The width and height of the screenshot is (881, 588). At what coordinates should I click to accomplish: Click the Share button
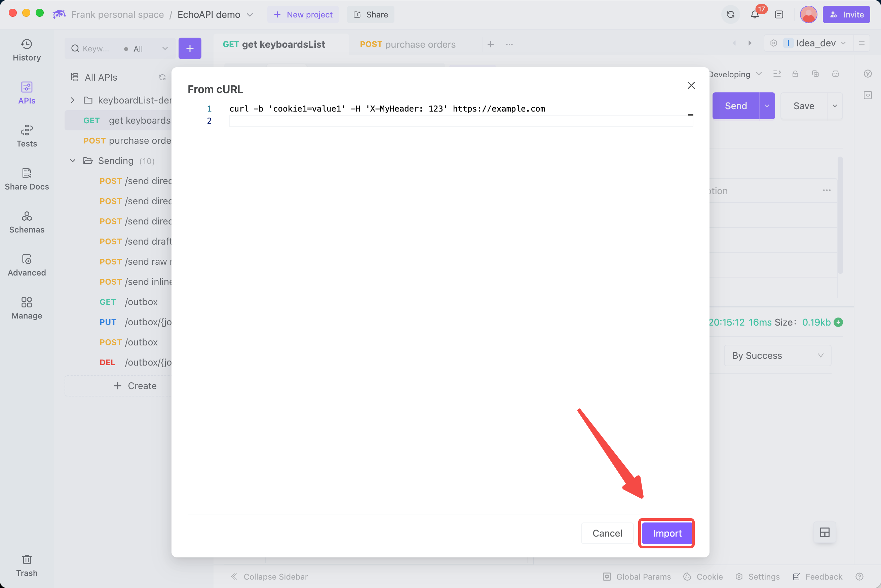point(370,15)
